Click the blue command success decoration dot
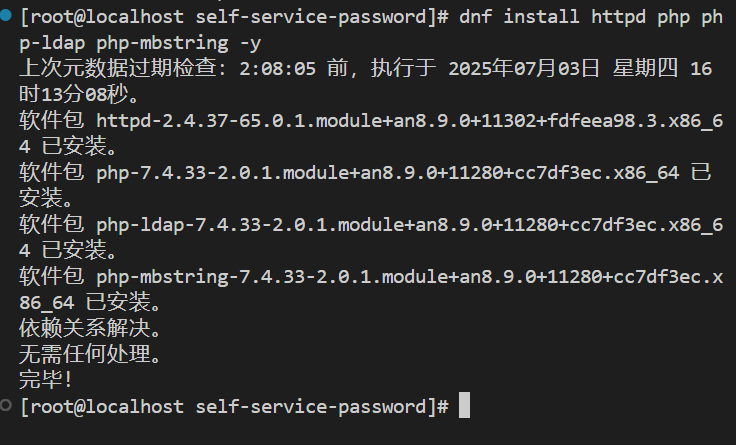This screenshot has width=736, height=445. (6, 15)
